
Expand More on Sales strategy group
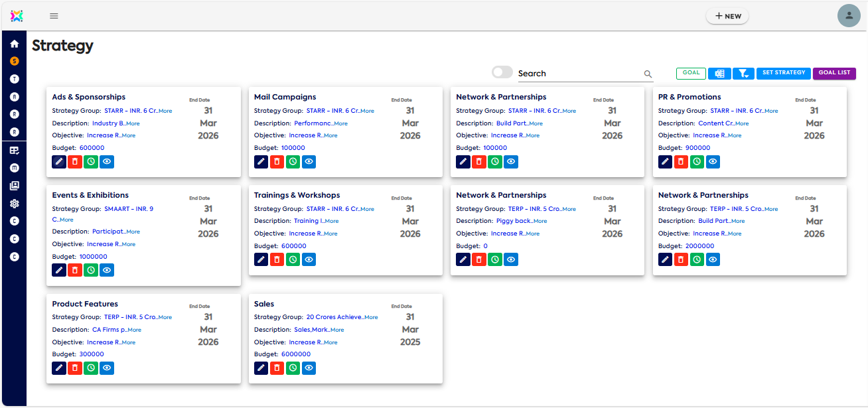coord(371,318)
